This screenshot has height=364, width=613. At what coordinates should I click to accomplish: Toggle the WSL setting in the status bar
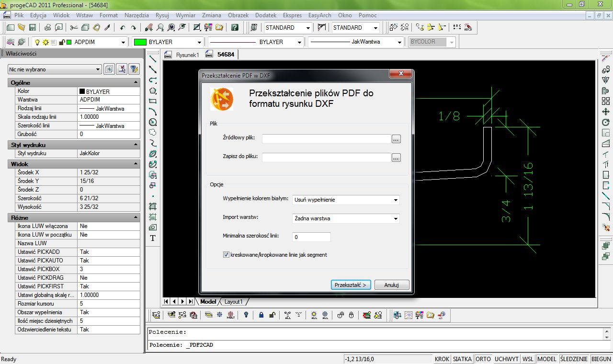[528, 359]
